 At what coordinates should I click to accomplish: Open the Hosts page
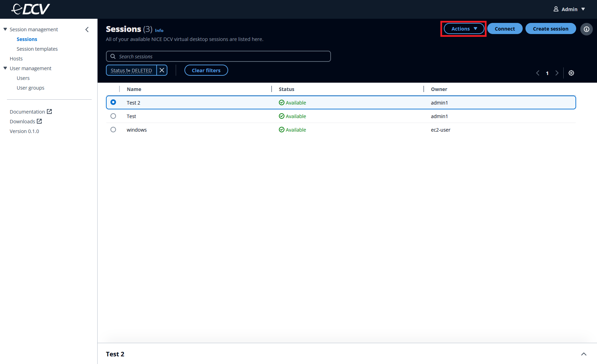pyautogui.click(x=16, y=58)
